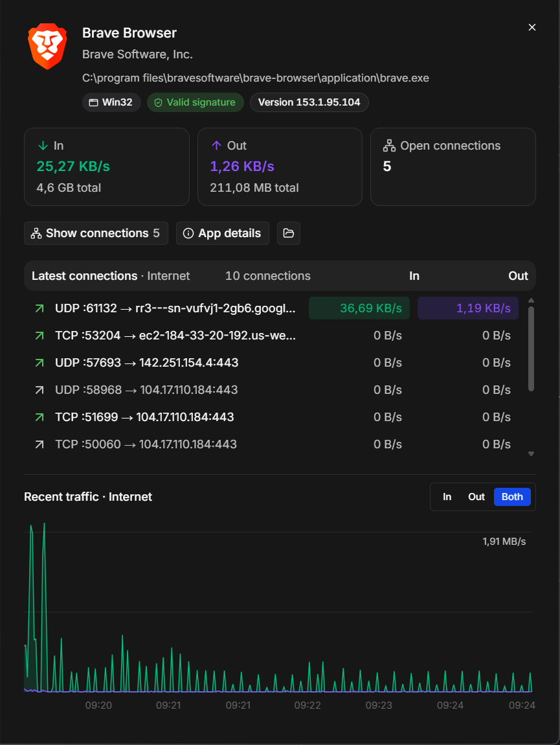Click the 25,27 KB/s In speed value
Screen dimensions: 560x745
click(x=73, y=166)
